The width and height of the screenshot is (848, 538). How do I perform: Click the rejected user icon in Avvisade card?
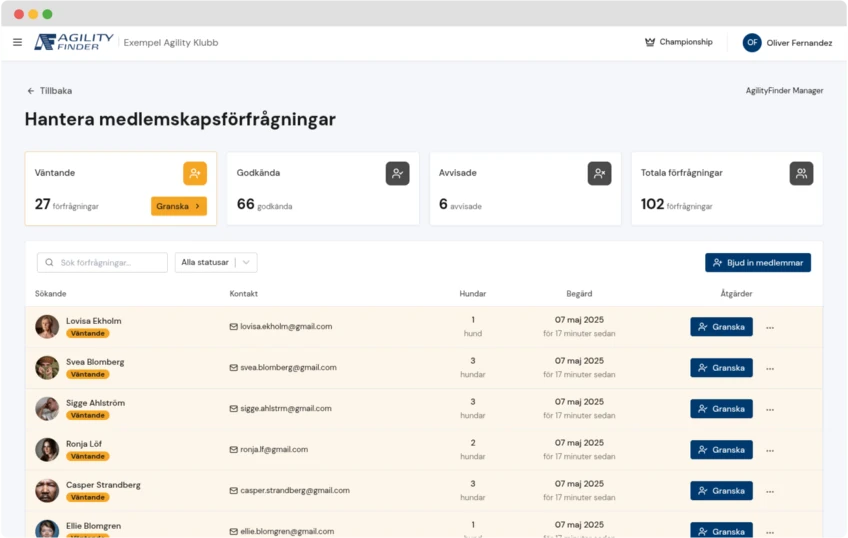599,173
